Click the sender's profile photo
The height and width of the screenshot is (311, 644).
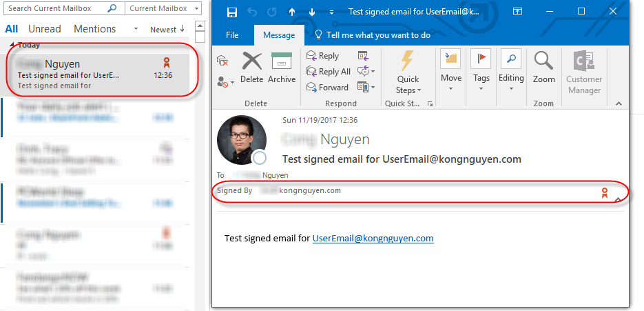tap(242, 140)
